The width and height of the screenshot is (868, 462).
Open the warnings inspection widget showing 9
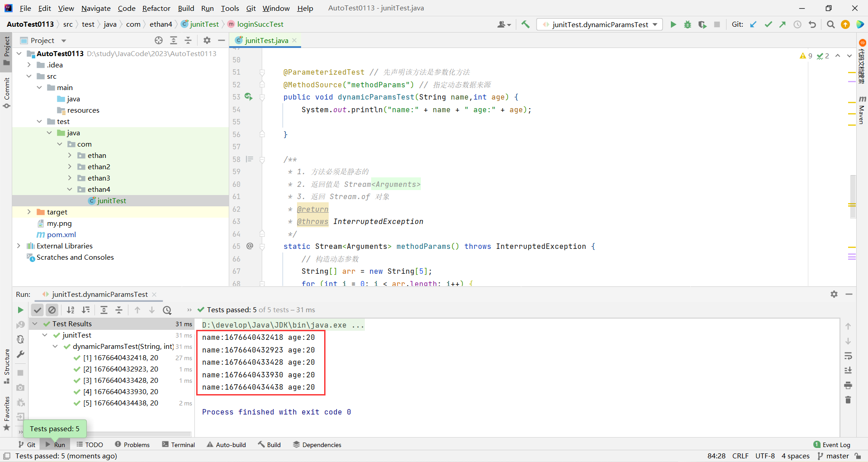(x=806, y=56)
